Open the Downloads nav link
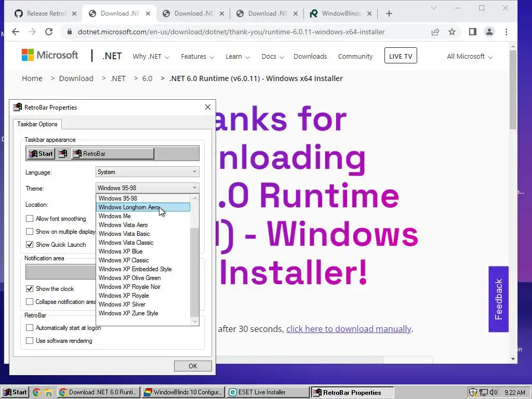Screen dimensions: 532x399 point(310,56)
